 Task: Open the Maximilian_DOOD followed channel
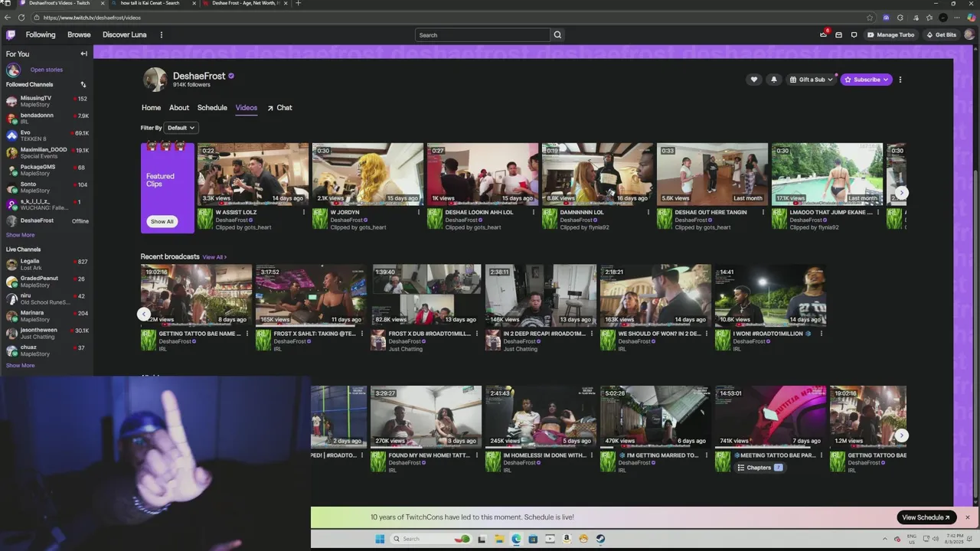(47, 153)
